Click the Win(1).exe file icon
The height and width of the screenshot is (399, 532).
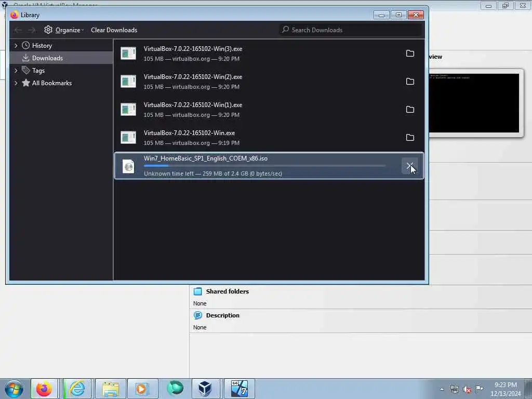(128, 110)
